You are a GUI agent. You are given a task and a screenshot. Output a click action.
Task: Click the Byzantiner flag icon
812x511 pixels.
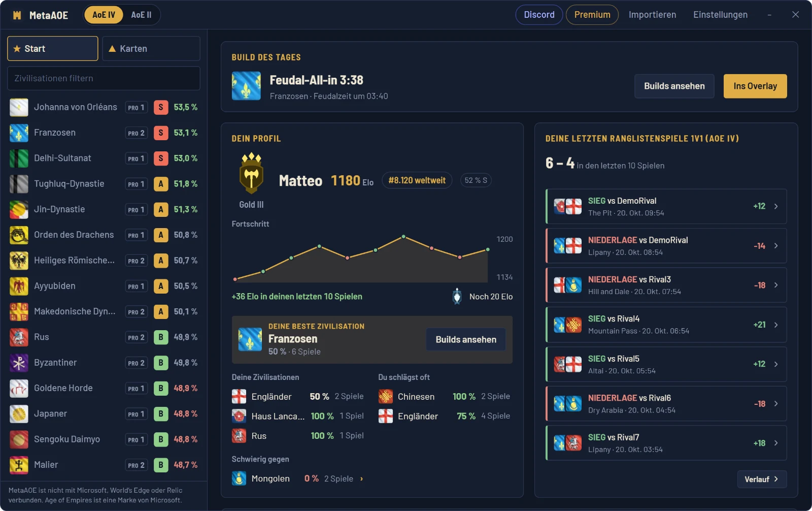(x=19, y=363)
